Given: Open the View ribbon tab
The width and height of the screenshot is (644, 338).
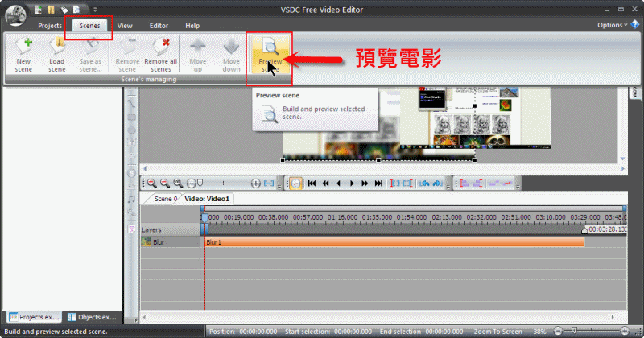Looking at the screenshot, I should click(x=125, y=26).
